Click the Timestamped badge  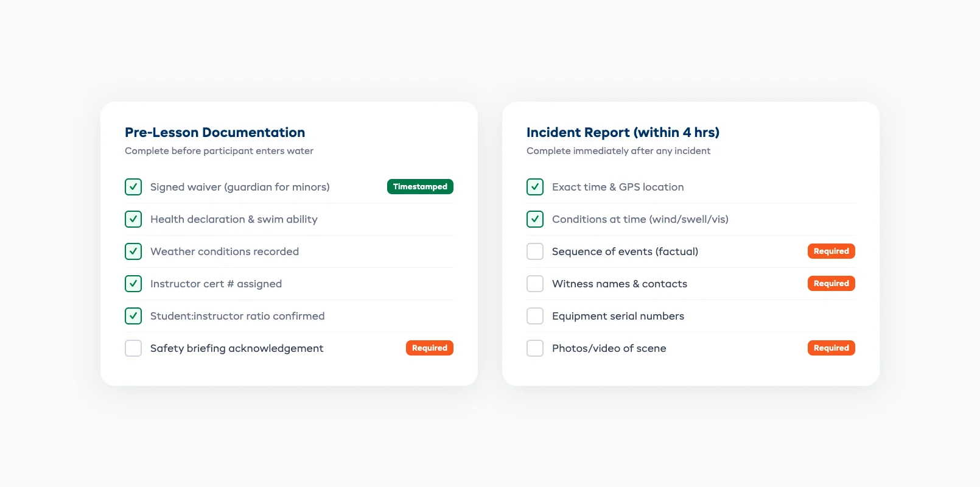pyautogui.click(x=420, y=186)
